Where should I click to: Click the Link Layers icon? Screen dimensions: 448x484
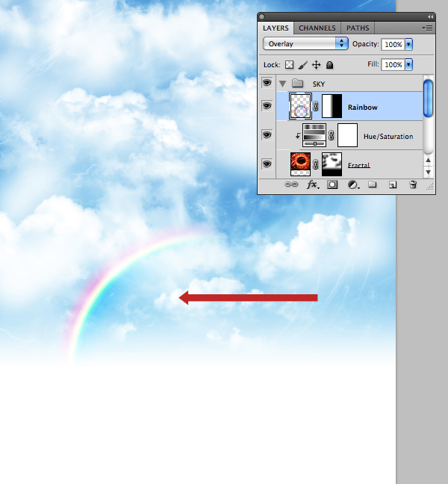(291, 184)
